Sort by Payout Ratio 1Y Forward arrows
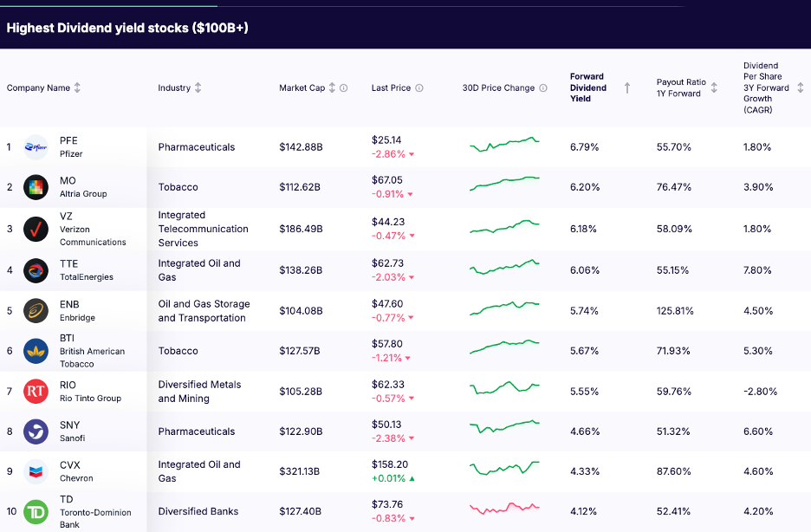This screenshot has height=532, width=811. 714,88
